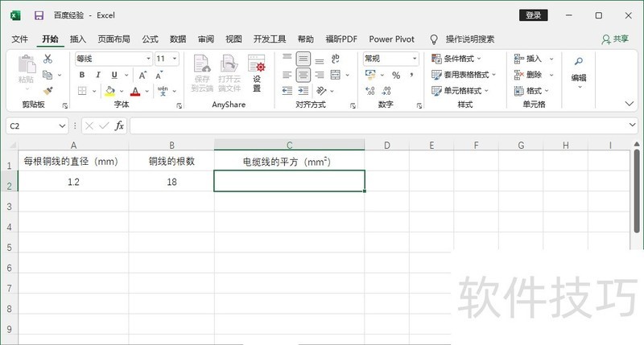This screenshot has height=345, width=644.
Task: Click the Editing magnifier icon
Action: pyautogui.click(x=579, y=62)
